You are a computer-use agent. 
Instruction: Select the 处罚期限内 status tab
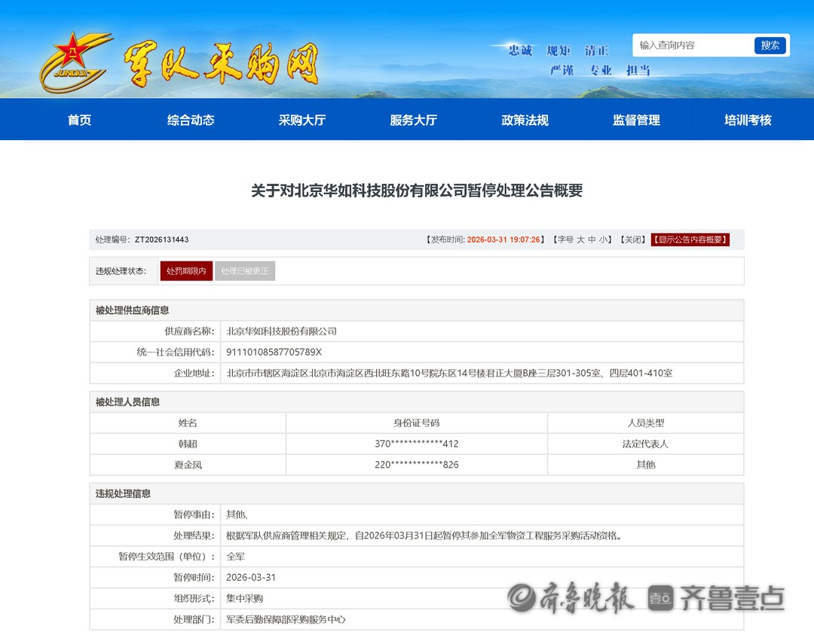[186, 271]
